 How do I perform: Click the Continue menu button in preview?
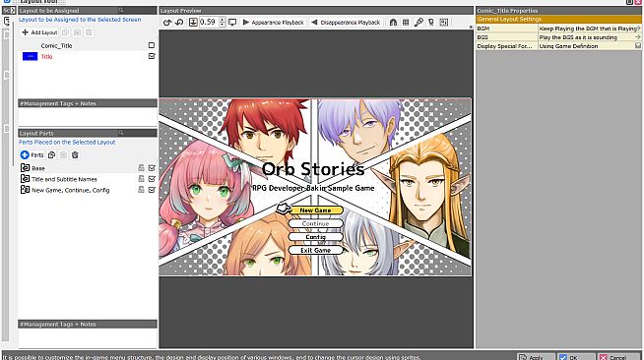[x=315, y=223]
